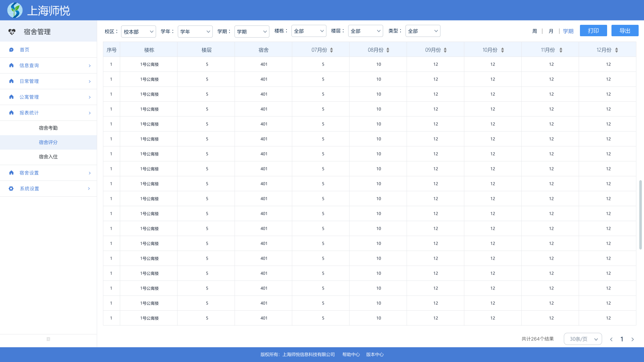Click the 系统设置 gear icon

click(11, 189)
